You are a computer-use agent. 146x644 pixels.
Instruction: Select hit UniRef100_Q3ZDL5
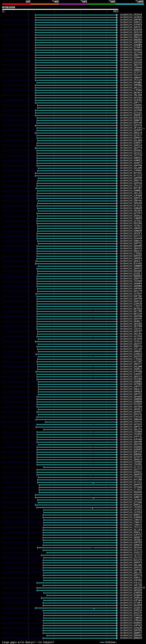(131, 607)
